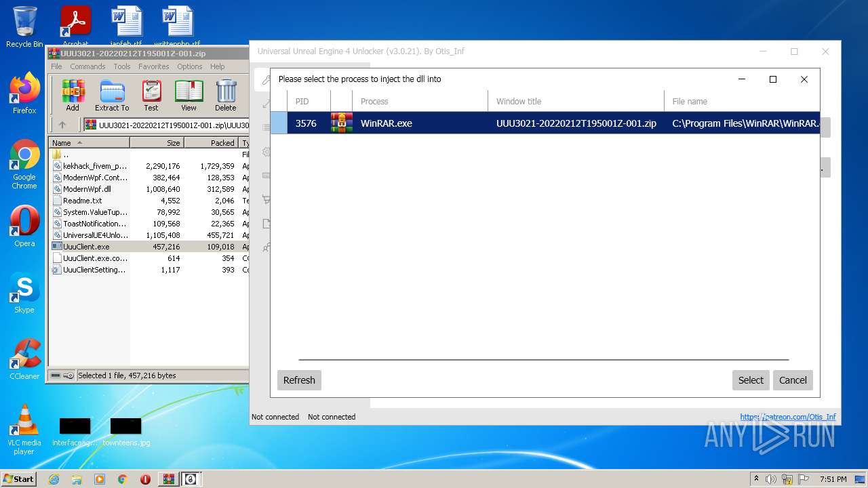Screen dimensions: 868x488
Task: Click the Test archive icon in WinRAR
Action: [151, 96]
